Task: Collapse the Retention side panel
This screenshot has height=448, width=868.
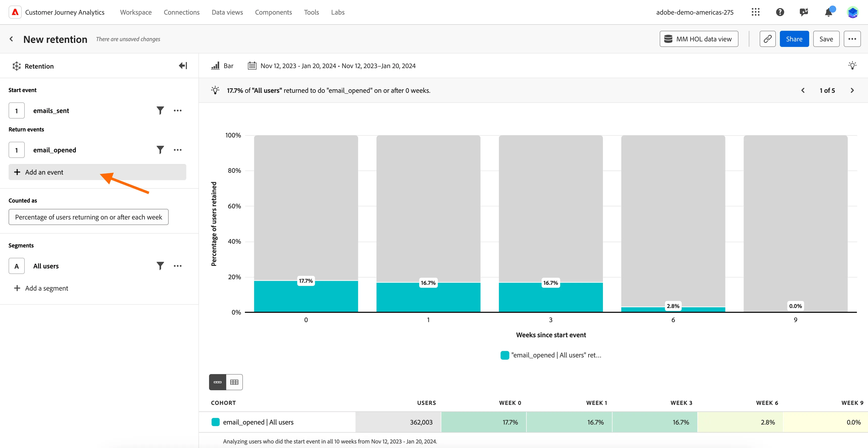Action: 183,66
